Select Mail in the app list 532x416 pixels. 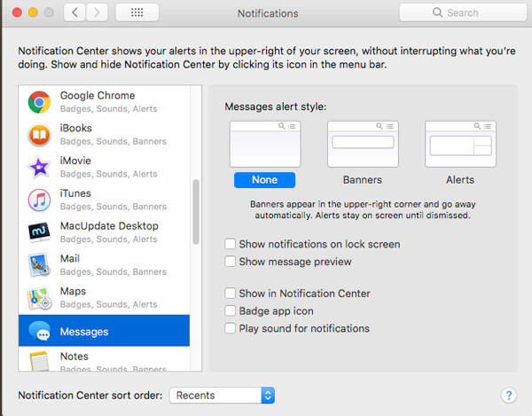click(104, 265)
